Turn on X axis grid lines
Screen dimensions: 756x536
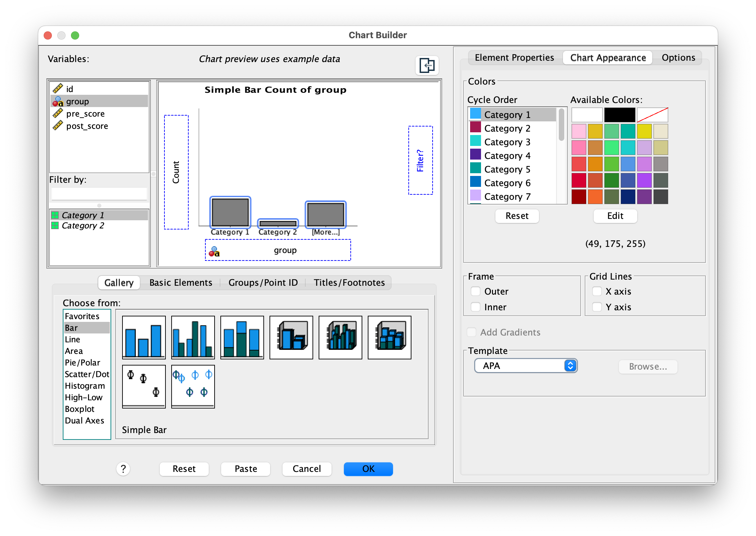(x=597, y=291)
